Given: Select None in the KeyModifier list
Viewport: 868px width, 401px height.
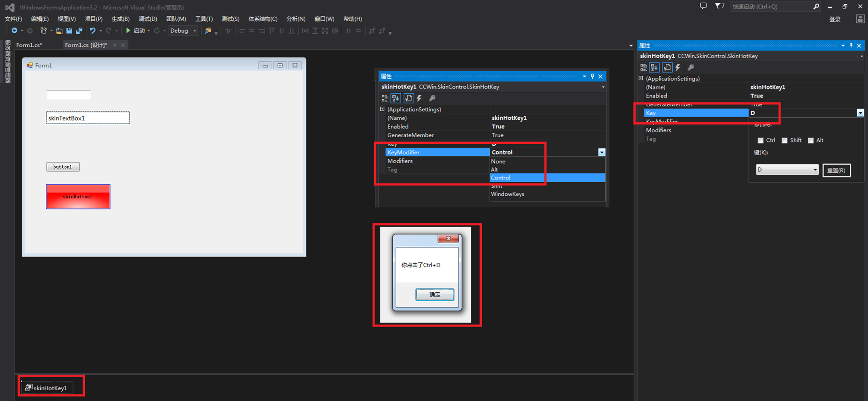Looking at the screenshot, I should coord(547,161).
